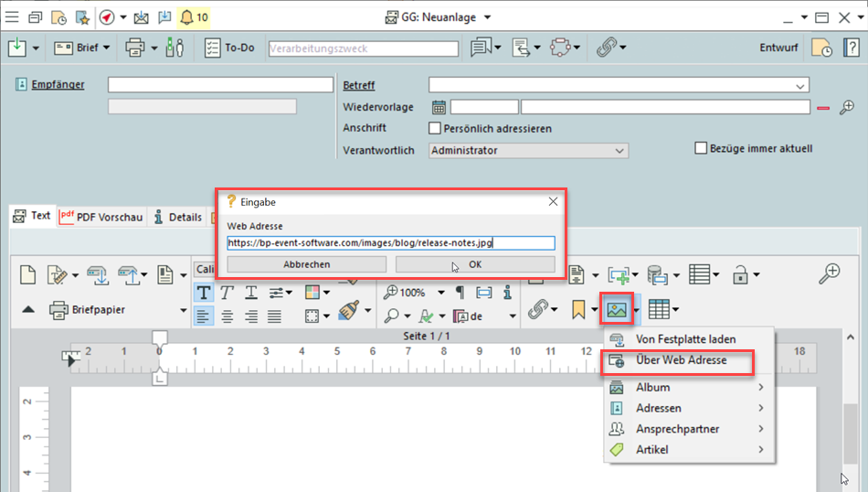Click the notification bell icon
Image resolution: width=868 pixels, height=492 pixels.
point(186,17)
